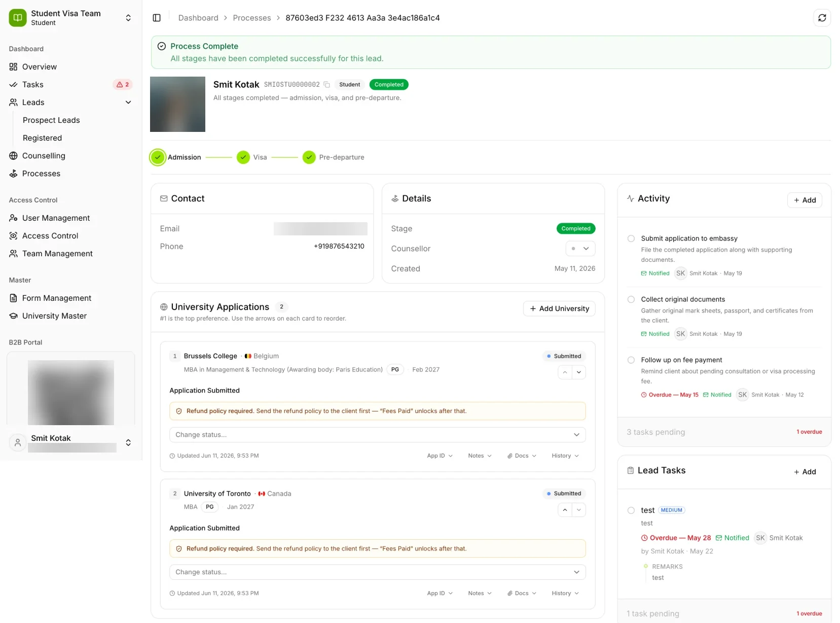This screenshot has width=840, height=623.
Task: Expand App ID for University of Toronto
Action: point(440,593)
